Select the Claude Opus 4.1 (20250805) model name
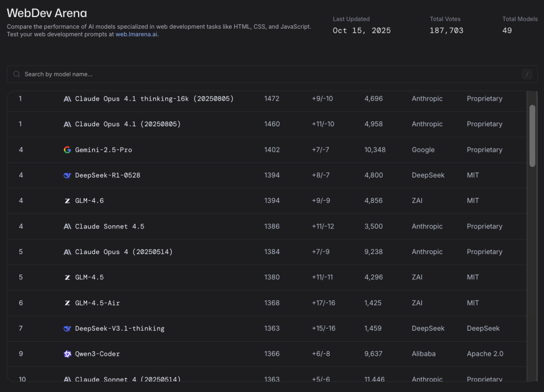The image size is (544, 392). tap(127, 124)
